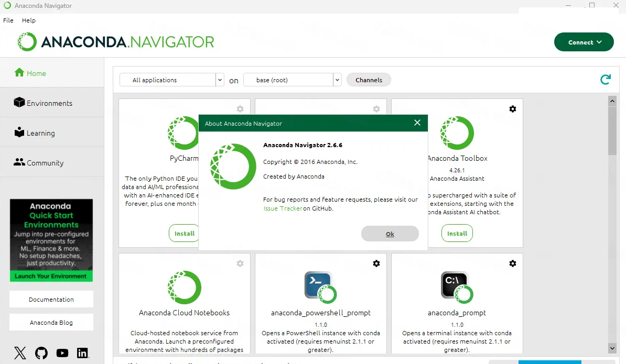Open Anaconda's YouTube channel
Image resolution: width=626 pixels, height=364 pixels.
tap(62, 353)
